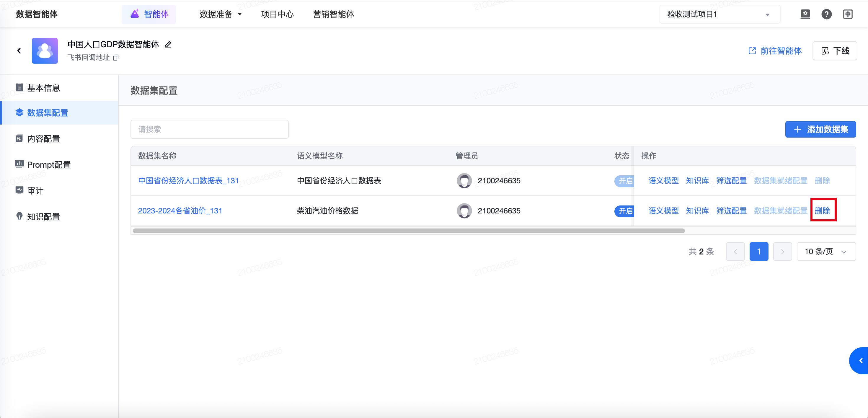Open dataset 中国省份经济人口数据表_131
Image resolution: width=868 pixels, height=418 pixels.
[x=188, y=181]
